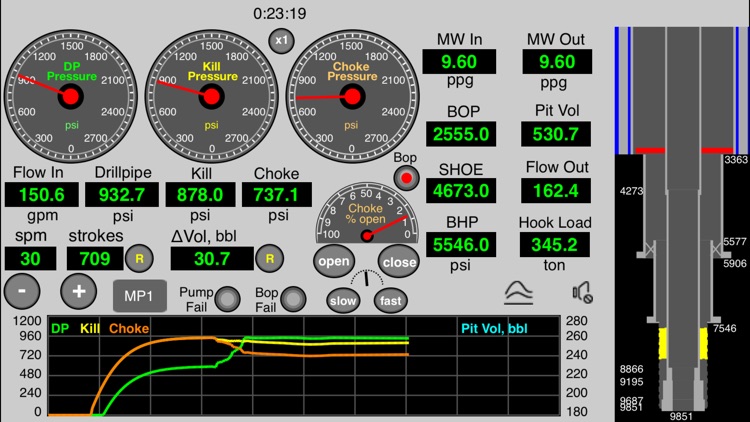The height and width of the screenshot is (422, 750).
Task: Select the Kill psi value 878.0
Action: [x=200, y=195]
